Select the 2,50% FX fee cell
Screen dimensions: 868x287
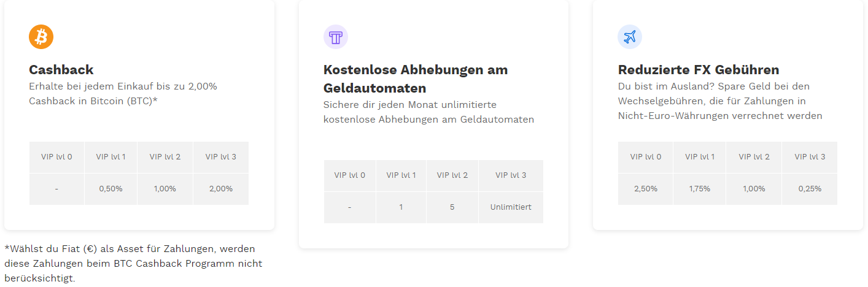coord(646,189)
